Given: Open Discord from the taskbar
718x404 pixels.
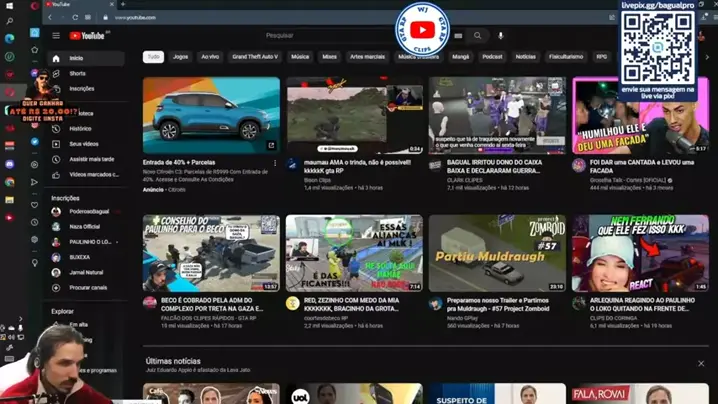Looking at the screenshot, I should pos(10,164).
